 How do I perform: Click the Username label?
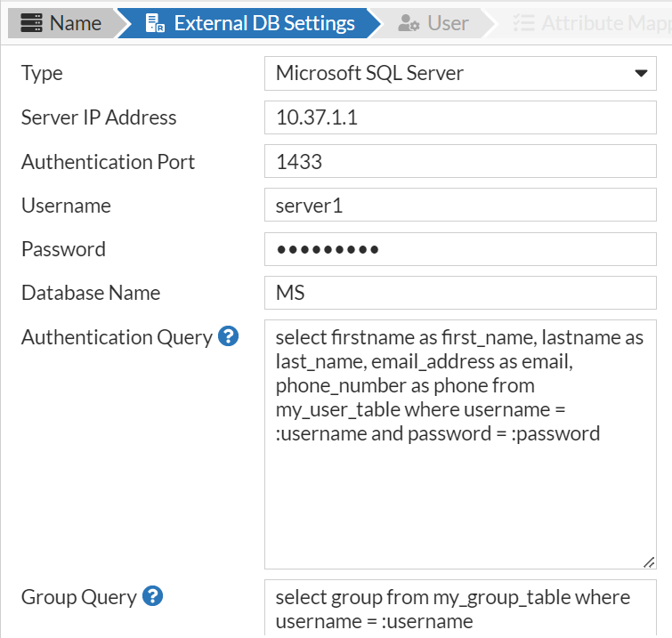click(66, 206)
